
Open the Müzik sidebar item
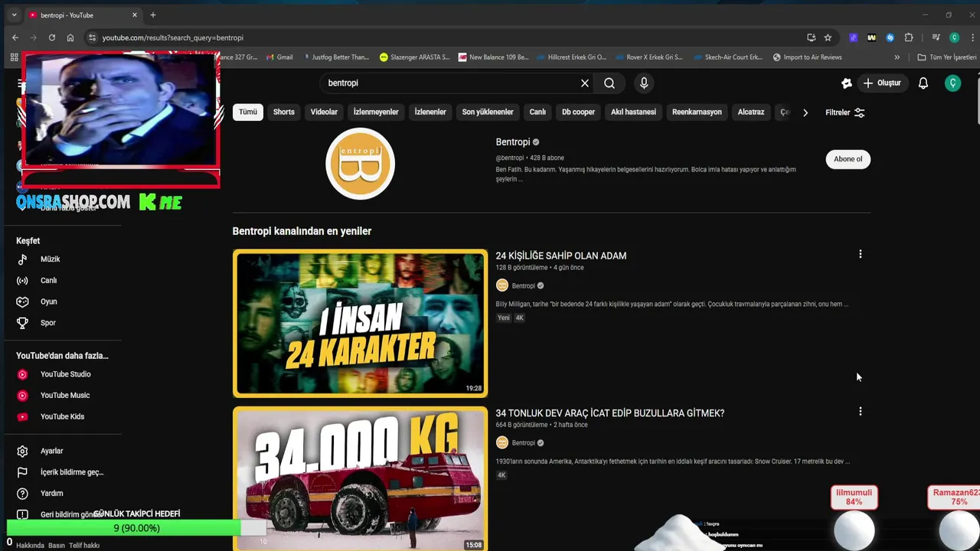point(61,259)
